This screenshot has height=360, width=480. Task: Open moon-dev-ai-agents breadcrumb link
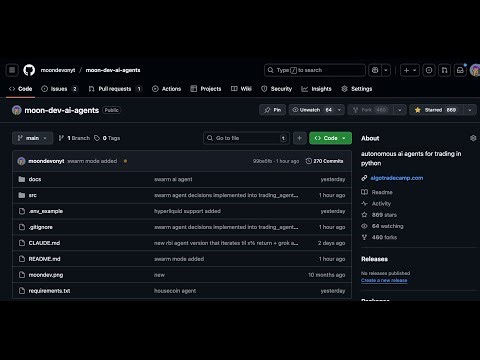(113, 70)
